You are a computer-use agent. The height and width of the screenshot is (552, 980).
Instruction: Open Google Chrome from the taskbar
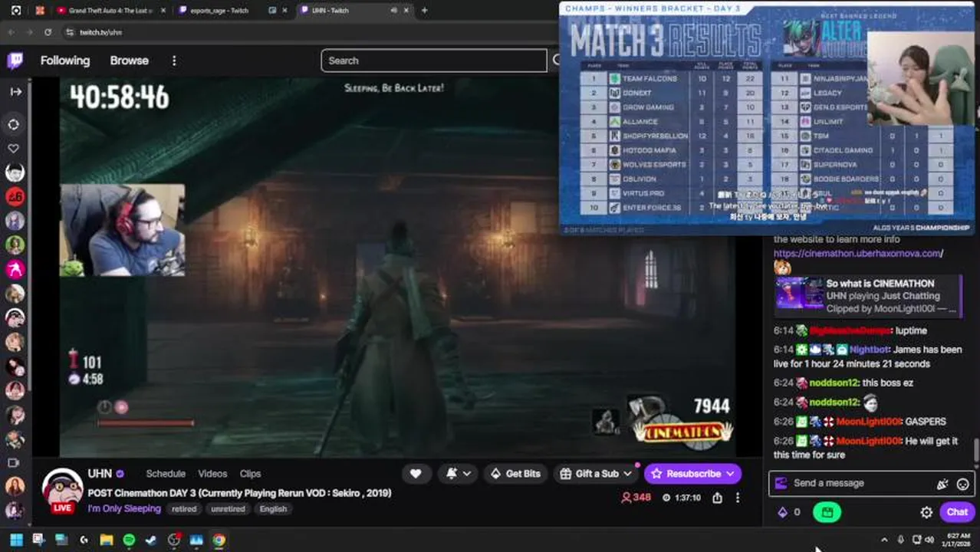point(219,540)
